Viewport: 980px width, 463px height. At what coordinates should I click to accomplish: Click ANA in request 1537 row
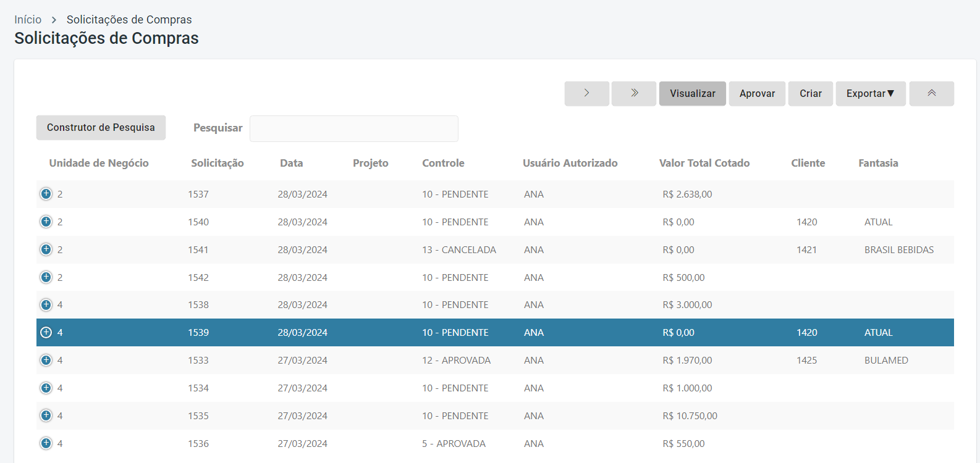pyautogui.click(x=534, y=194)
